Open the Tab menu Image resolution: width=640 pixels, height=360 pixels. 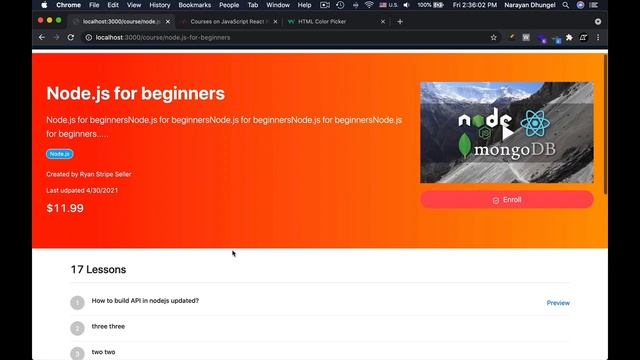pos(253,5)
